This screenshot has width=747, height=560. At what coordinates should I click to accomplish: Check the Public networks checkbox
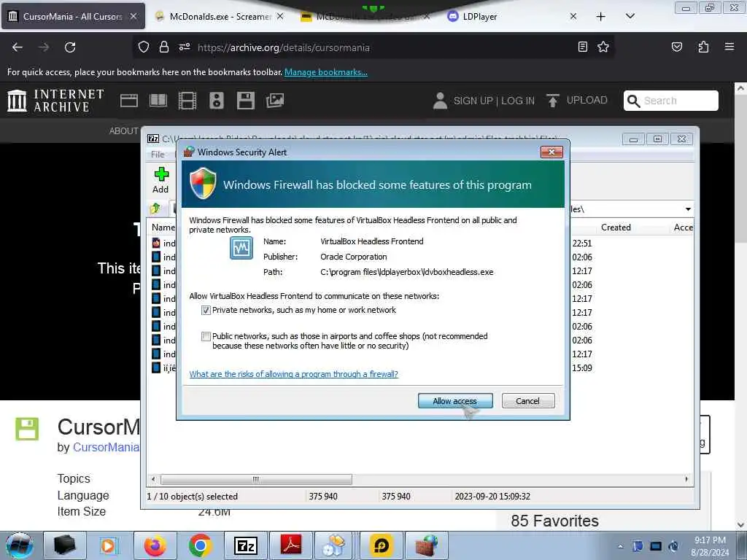click(206, 337)
